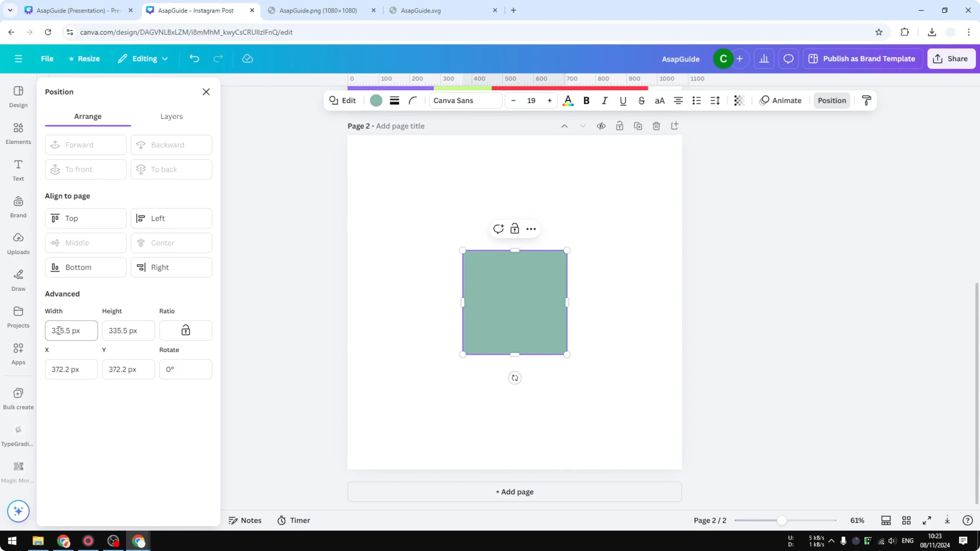
Task: Click the Add page button below the canvas
Action: (x=514, y=492)
